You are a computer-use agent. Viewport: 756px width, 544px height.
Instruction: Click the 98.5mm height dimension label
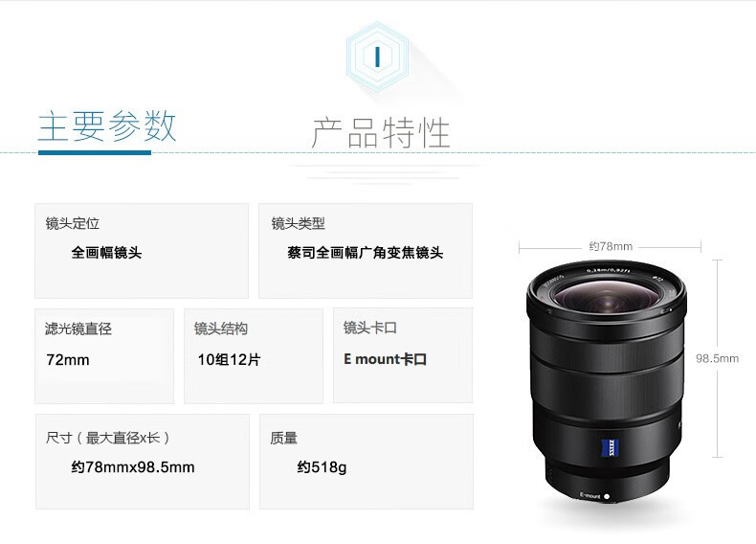pos(717,358)
